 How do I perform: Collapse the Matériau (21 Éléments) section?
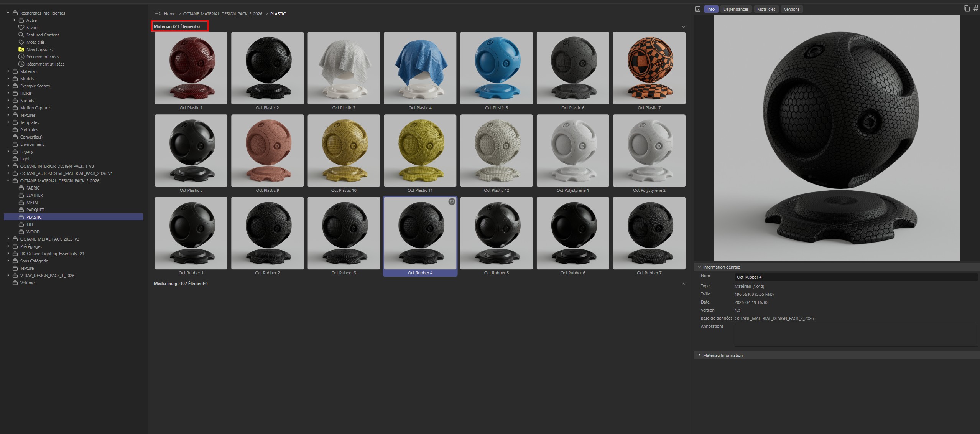click(683, 26)
